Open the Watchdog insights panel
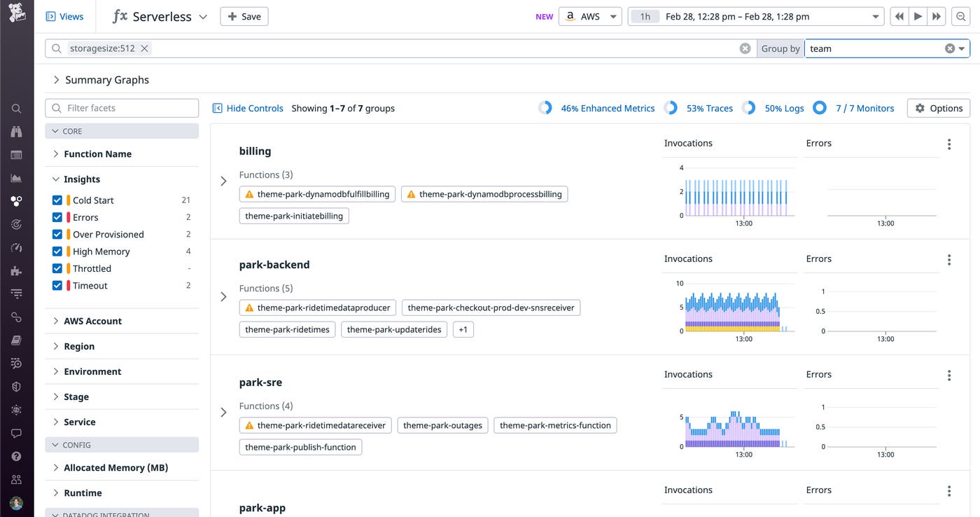The width and height of the screenshot is (980, 517). pos(15,131)
